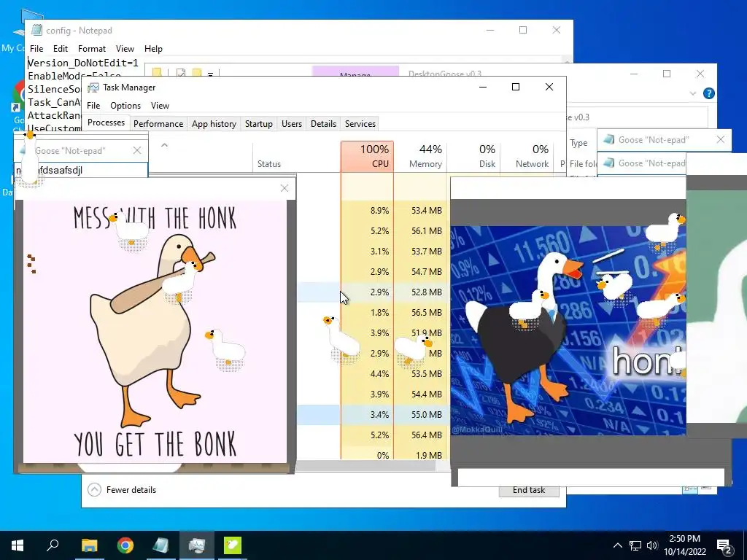This screenshot has height=560, width=747.
Task: Show hidden tray icons chevron
Action: pos(617,545)
